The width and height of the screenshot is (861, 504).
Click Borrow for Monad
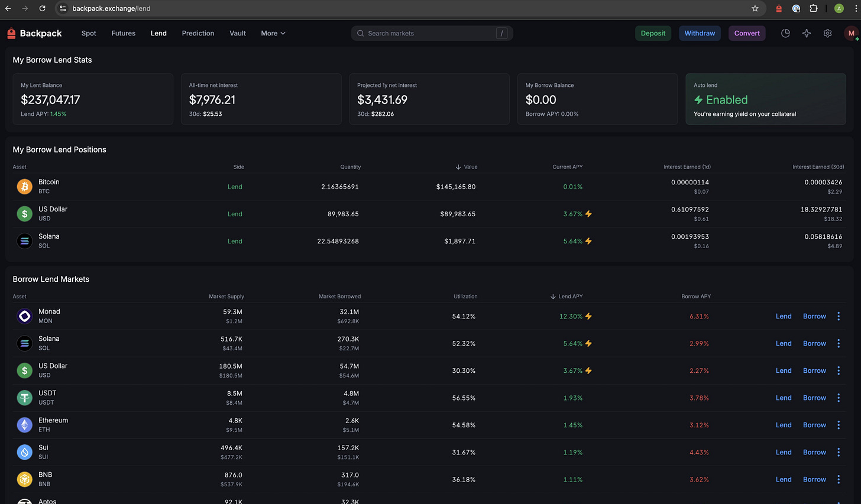tap(814, 316)
